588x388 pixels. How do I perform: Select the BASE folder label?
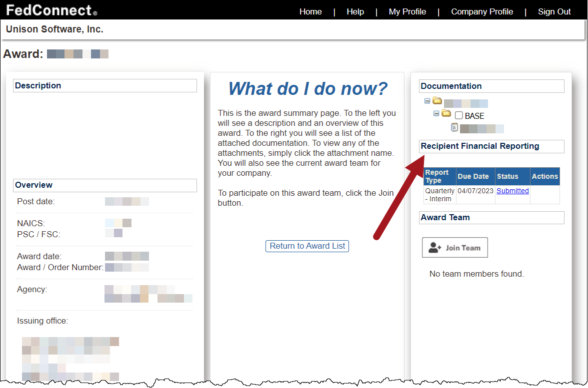[474, 116]
